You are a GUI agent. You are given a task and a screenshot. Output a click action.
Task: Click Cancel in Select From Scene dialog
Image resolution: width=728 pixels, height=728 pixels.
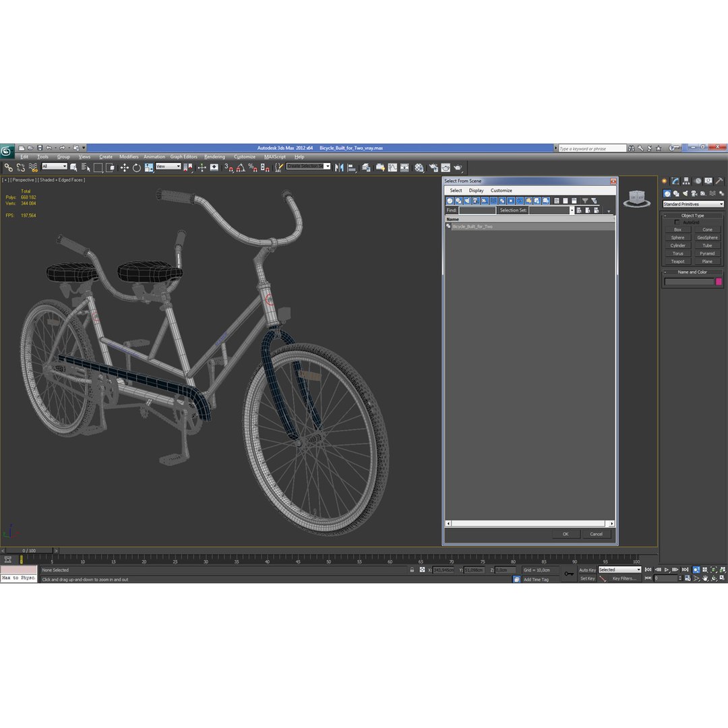(596, 534)
